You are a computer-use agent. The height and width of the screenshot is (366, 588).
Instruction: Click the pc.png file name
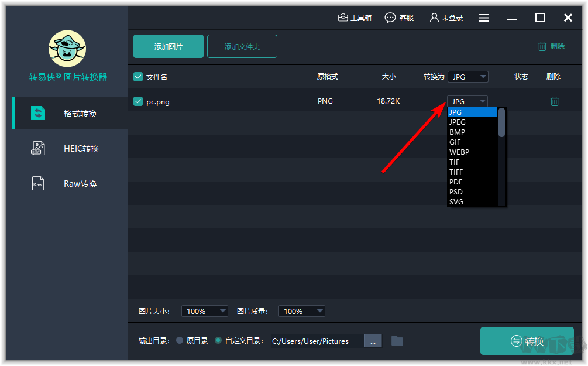click(x=158, y=102)
